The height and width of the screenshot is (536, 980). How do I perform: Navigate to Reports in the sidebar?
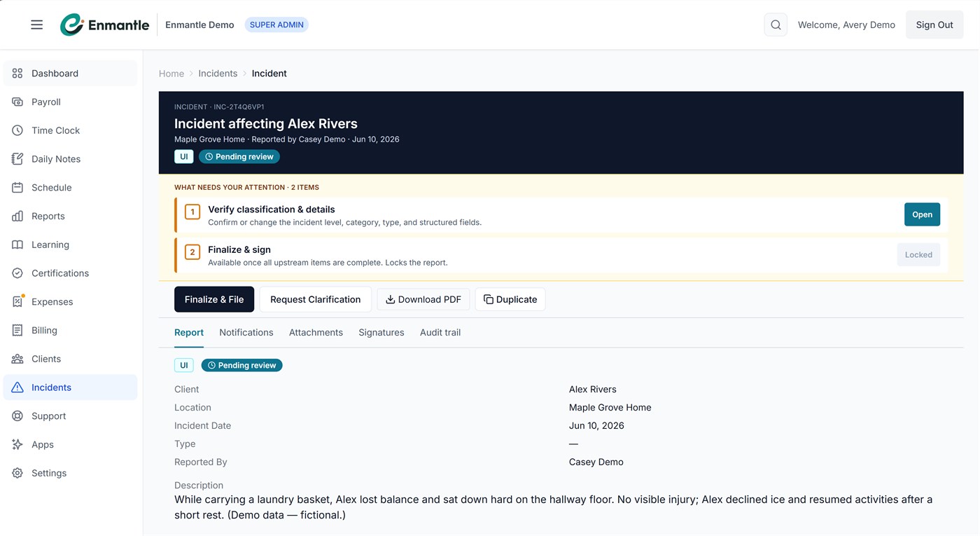pyautogui.click(x=71, y=216)
